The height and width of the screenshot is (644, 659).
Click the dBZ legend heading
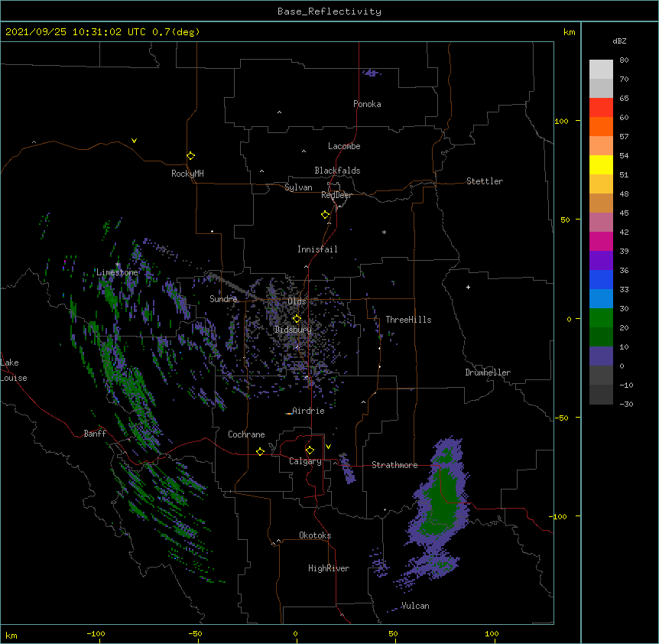click(619, 41)
